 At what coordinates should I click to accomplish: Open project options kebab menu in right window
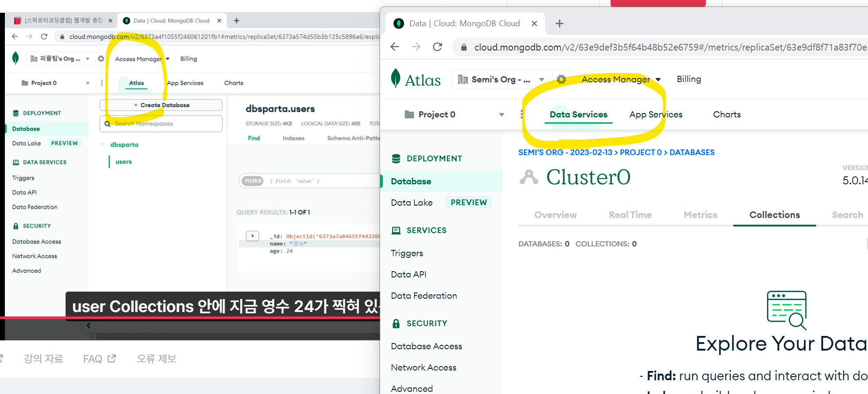522,114
